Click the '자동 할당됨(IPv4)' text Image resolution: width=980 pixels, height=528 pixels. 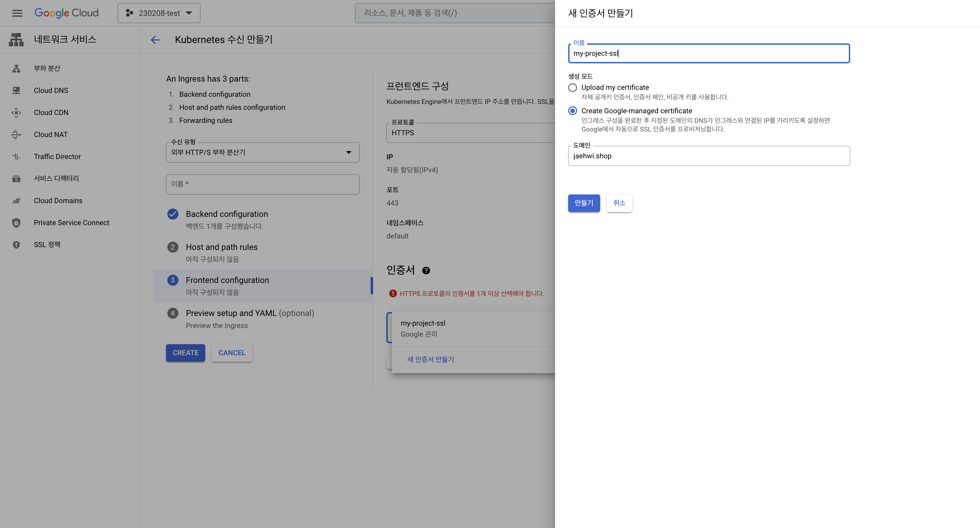pyautogui.click(x=412, y=170)
